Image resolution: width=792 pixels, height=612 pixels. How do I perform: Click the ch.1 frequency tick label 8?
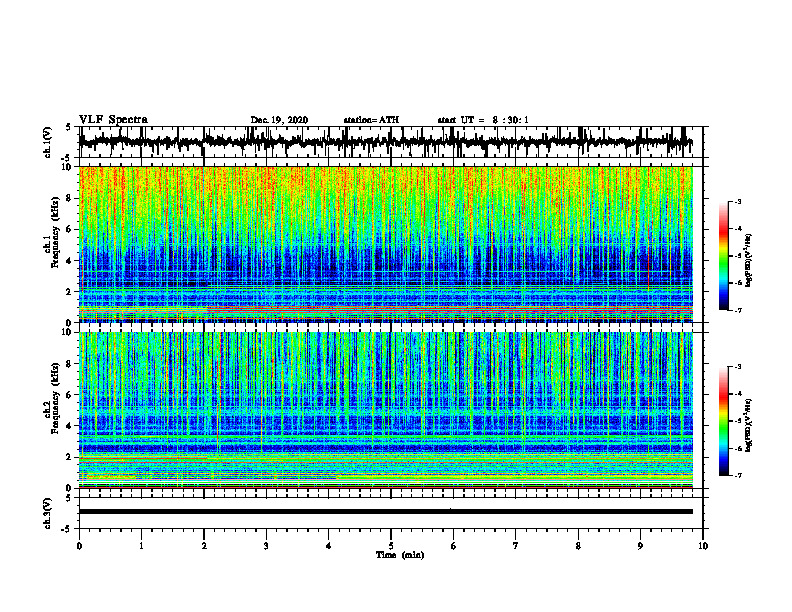(x=70, y=198)
